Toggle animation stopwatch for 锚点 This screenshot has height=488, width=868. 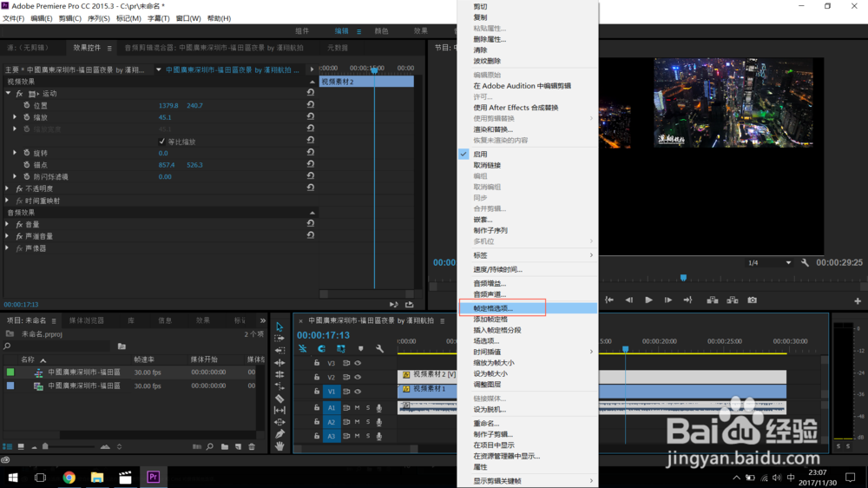(x=27, y=164)
